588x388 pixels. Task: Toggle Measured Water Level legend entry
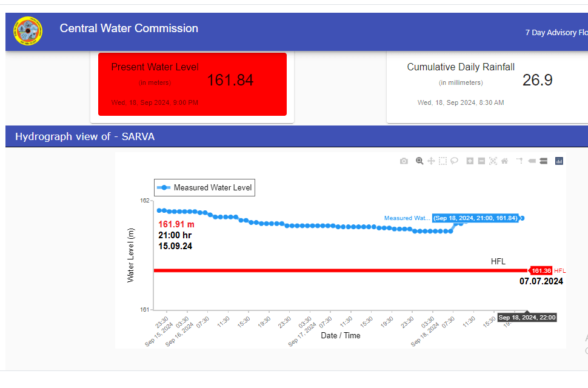(205, 188)
